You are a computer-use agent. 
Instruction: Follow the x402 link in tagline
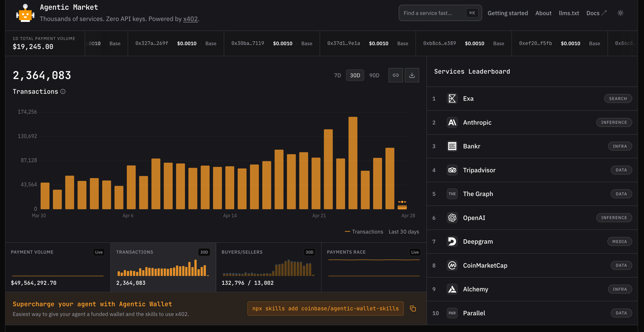(190, 19)
